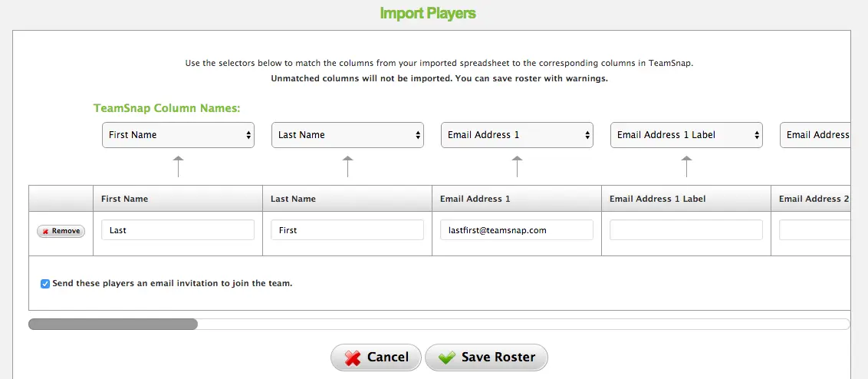Toggle the send email invitation checkbox
Viewport: 868px width, 379px height.
45,284
